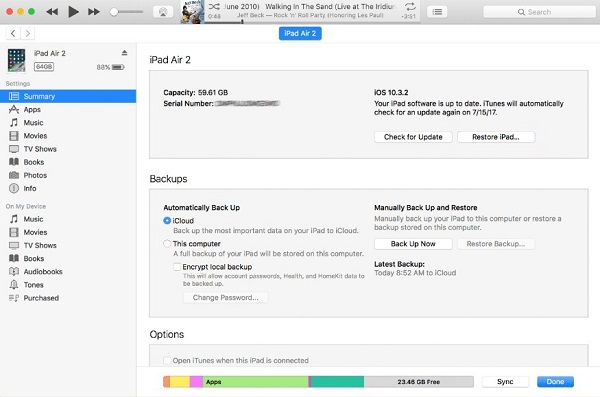Click the 88% battery indicator
Image resolution: width=600 pixels, height=397 pixels.
point(111,67)
